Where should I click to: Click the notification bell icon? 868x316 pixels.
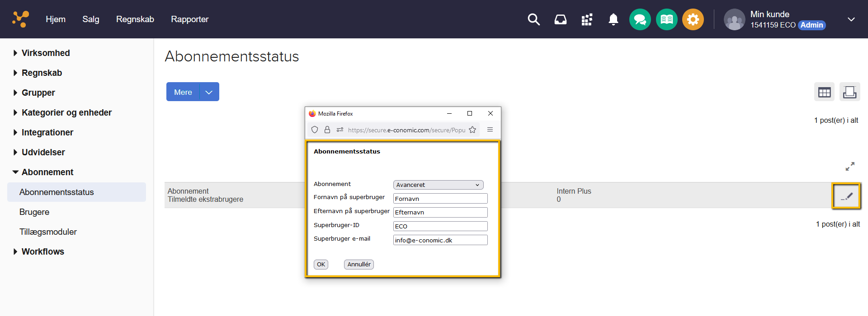click(613, 19)
